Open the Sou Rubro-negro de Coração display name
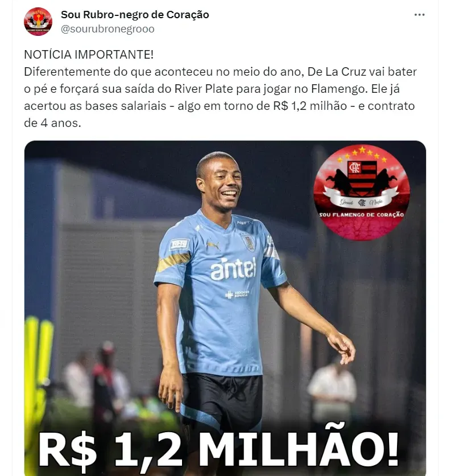 [x=135, y=15]
